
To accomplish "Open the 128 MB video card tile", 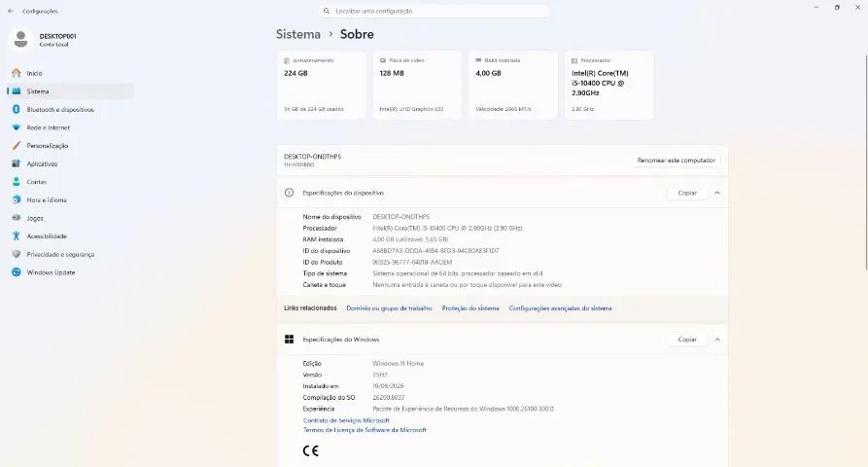I will (417, 86).
